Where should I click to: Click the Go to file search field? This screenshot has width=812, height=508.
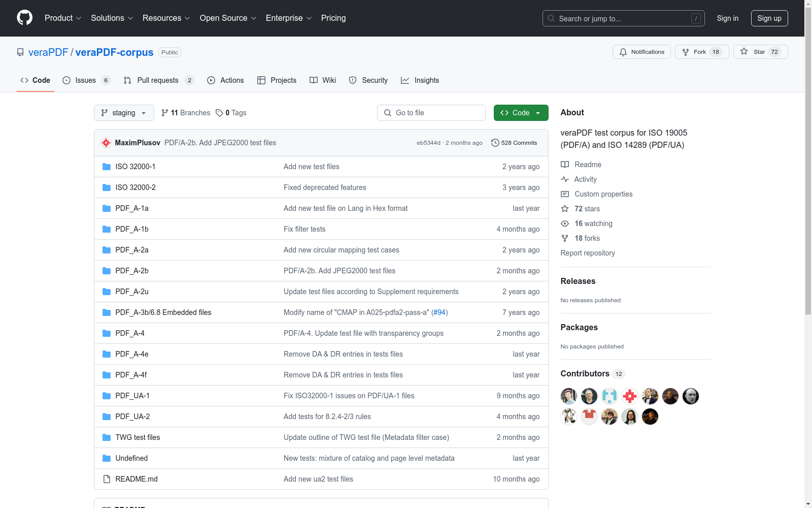click(431, 113)
